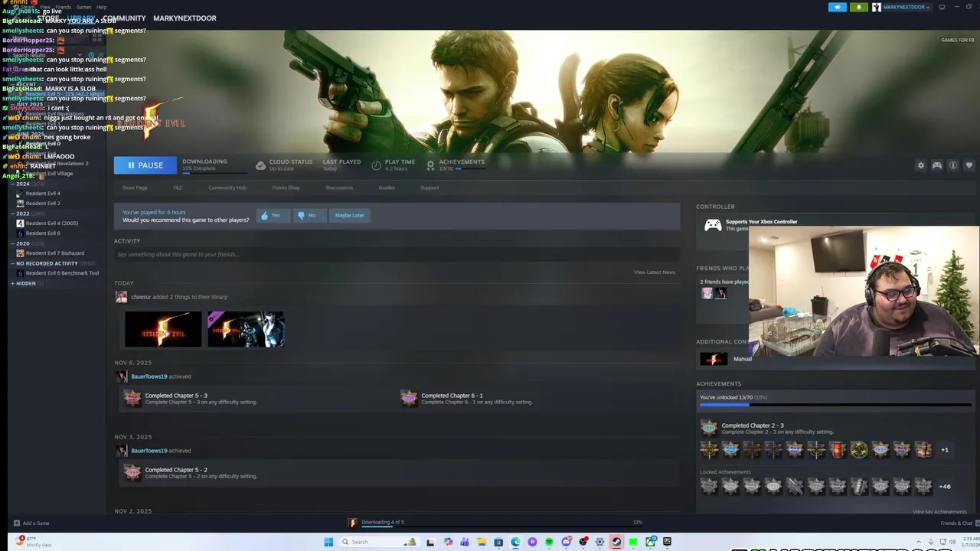Open blue announcements icon at top
The height and width of the screenshot is (551, 980).
click(x=837, y=7)
